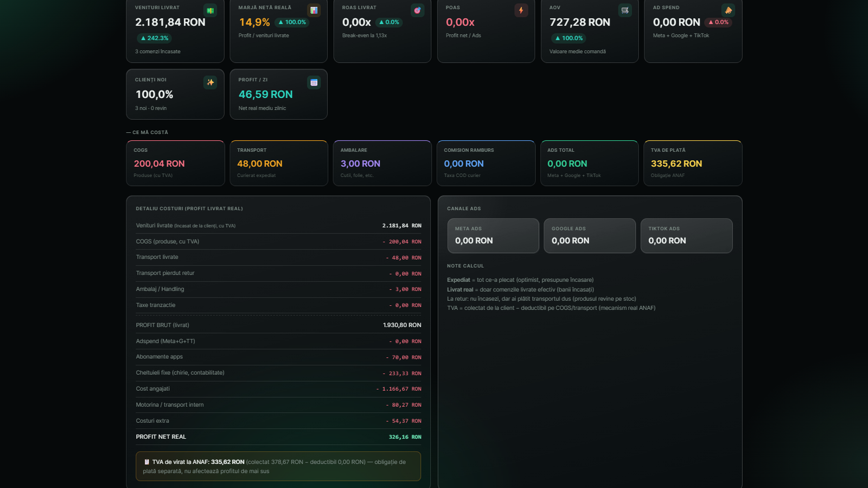Select the Comision Ramburs card
Image resolution: width=868 pixels, height=488 pixels.
pos(486,163)
